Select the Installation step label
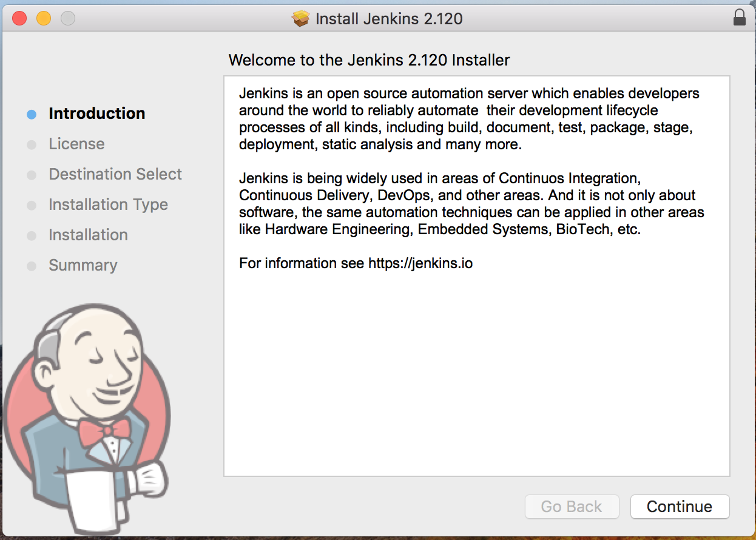Viewport: 756px width, 540px height. [x=88, y=235]
